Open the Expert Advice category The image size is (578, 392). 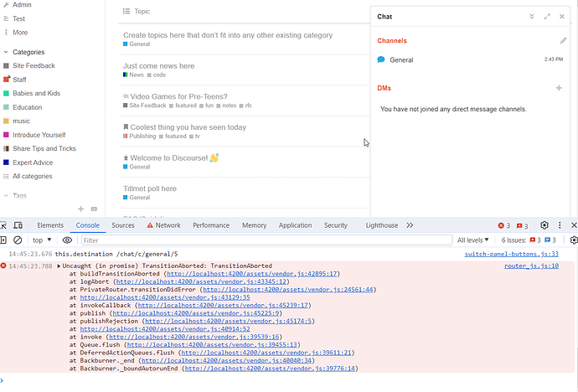tap(33, 162)
